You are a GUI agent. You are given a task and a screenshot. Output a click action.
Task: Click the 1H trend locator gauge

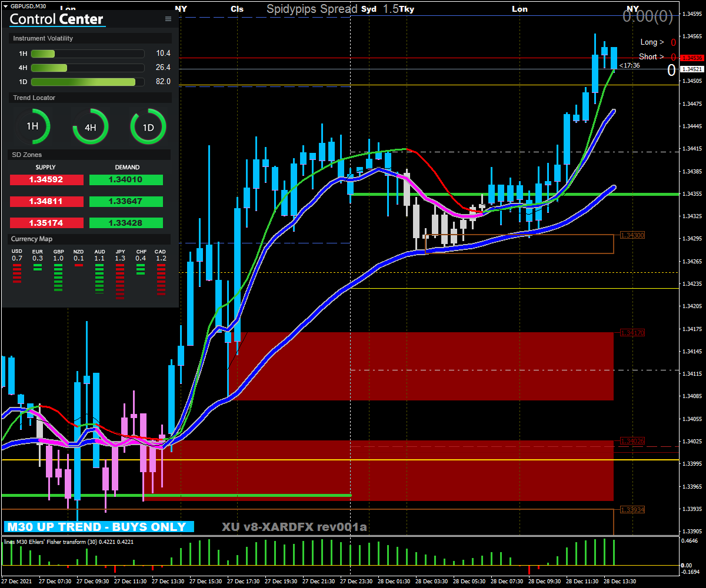[x=32, y=126]
